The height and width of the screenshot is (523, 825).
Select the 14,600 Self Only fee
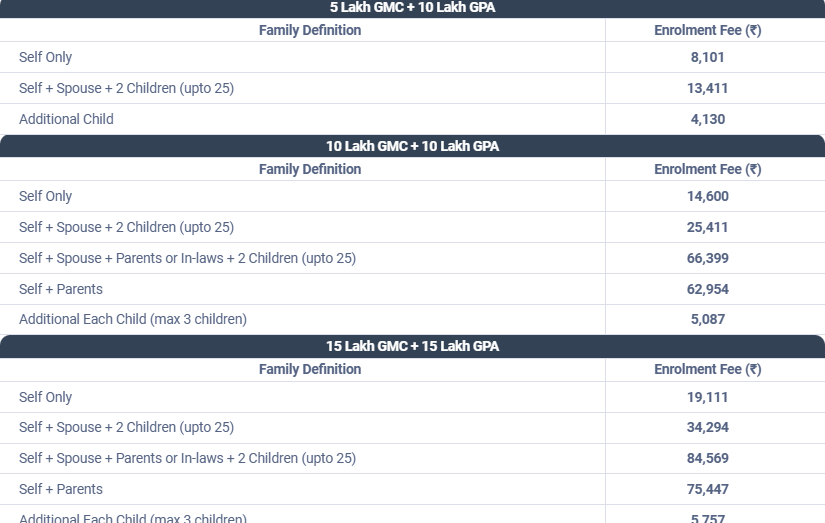(x=707, y=196)
